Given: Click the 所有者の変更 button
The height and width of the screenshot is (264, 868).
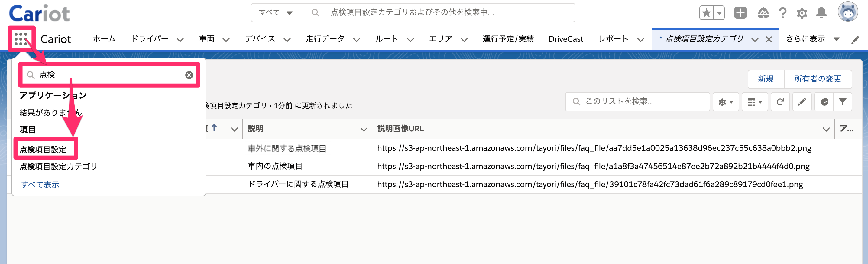Looking at the screenshot, I should [x=818, y=79].
